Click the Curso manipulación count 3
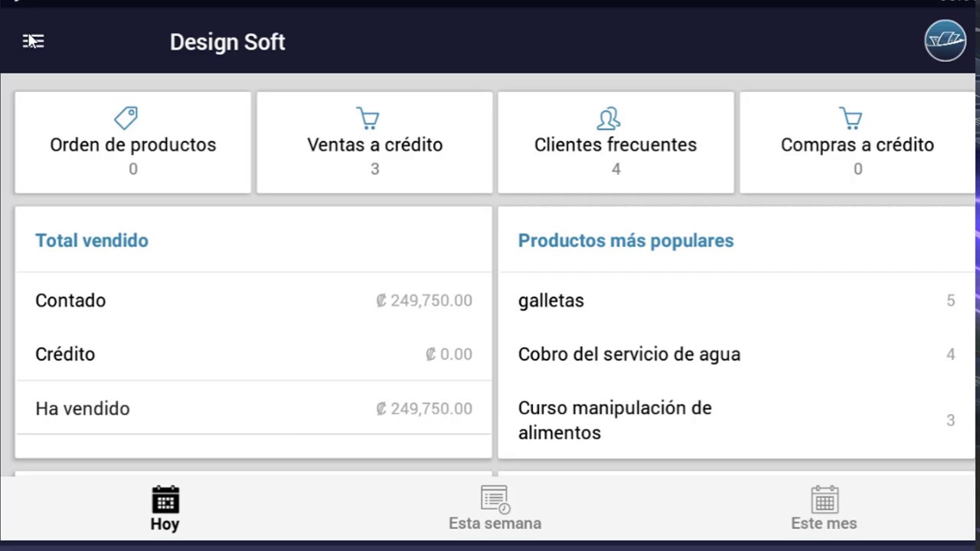 point(951,420)
